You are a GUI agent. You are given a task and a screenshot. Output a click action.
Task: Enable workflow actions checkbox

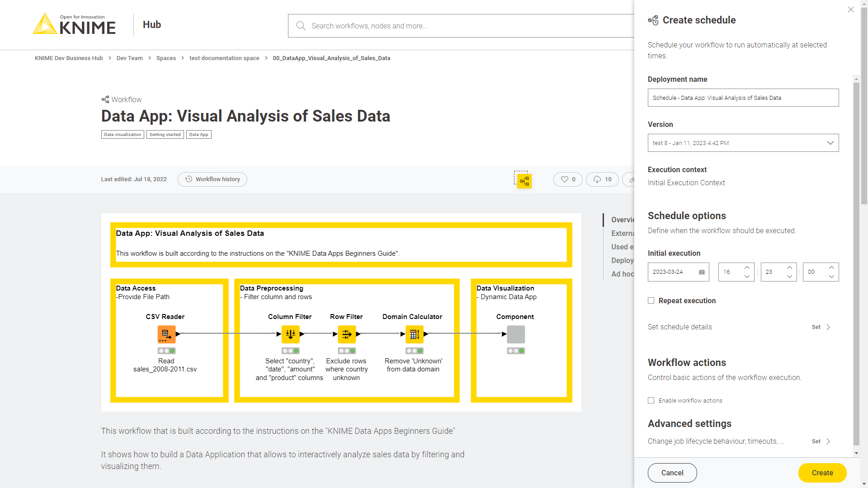[651, 400]
